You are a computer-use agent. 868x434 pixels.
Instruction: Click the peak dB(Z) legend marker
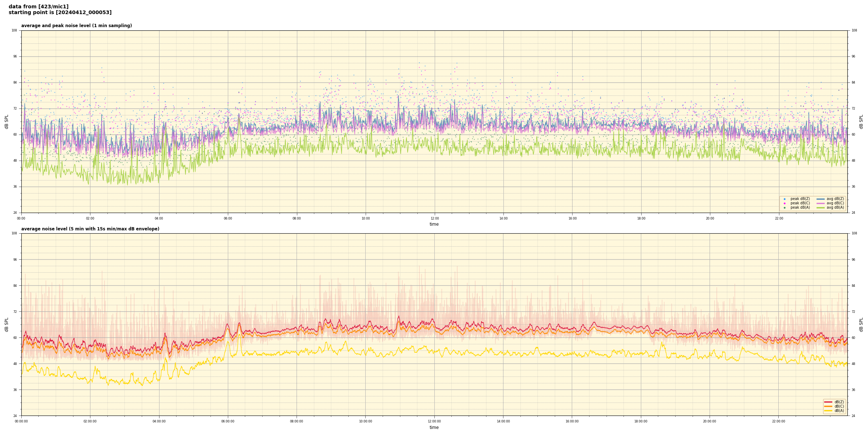[784, 199]
